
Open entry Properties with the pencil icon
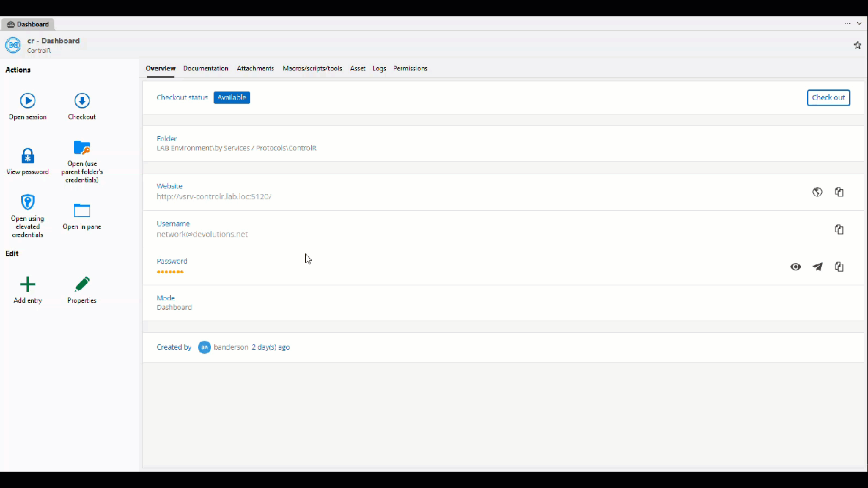coord(82,284)
